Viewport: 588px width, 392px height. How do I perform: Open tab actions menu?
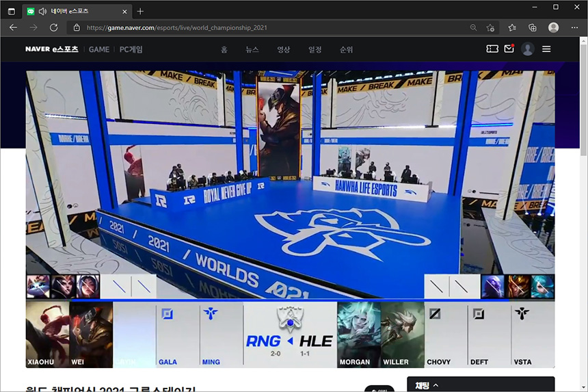coord(12,12)
